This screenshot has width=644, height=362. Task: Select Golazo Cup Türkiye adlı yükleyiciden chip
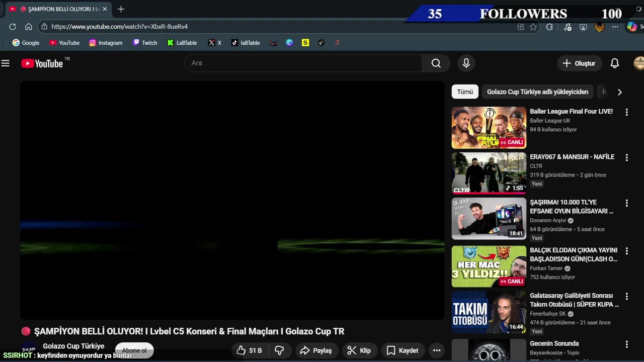pos(537,92)
